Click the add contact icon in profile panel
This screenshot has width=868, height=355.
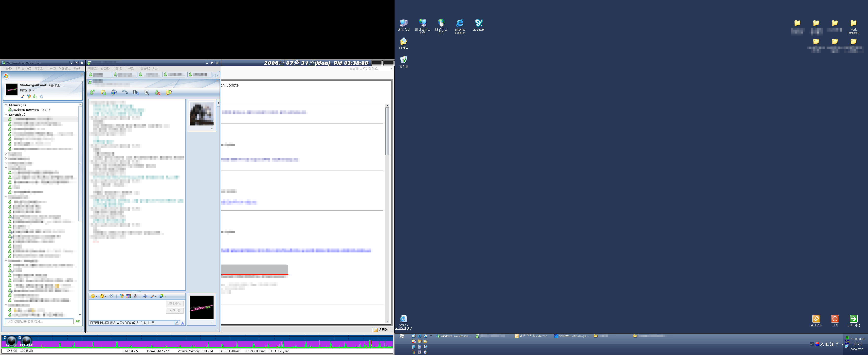coord(35,96)
